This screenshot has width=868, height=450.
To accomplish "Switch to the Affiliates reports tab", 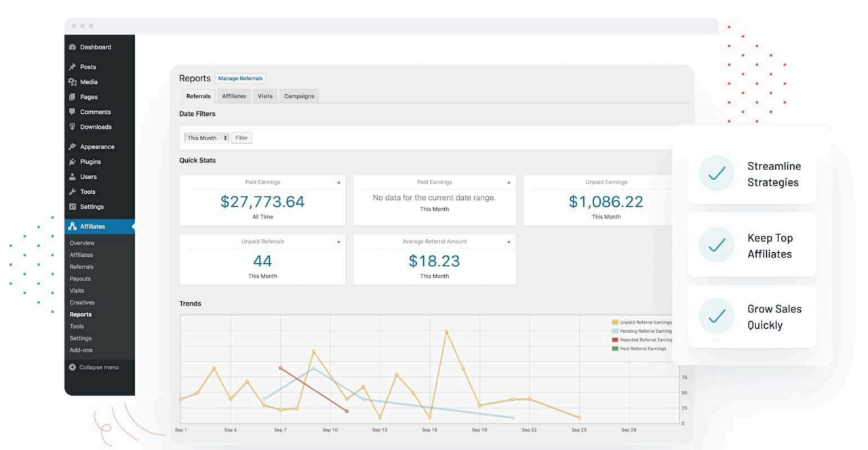I will click(234, 96).
